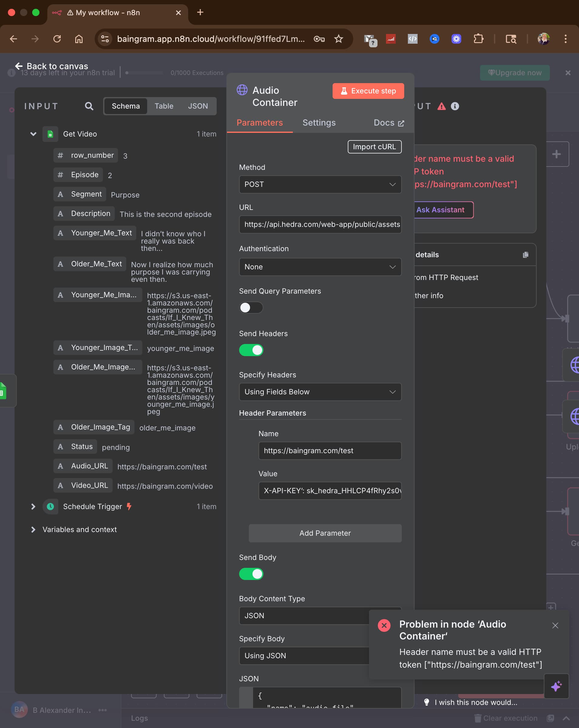Expand Variables and context section
Screen dimensions: 579x728
[33, 529]
